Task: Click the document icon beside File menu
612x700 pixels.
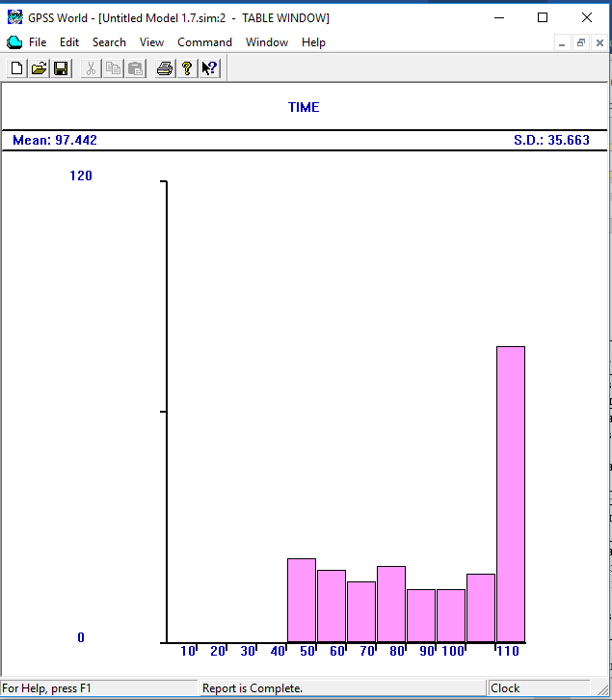Action: [14, 42]
